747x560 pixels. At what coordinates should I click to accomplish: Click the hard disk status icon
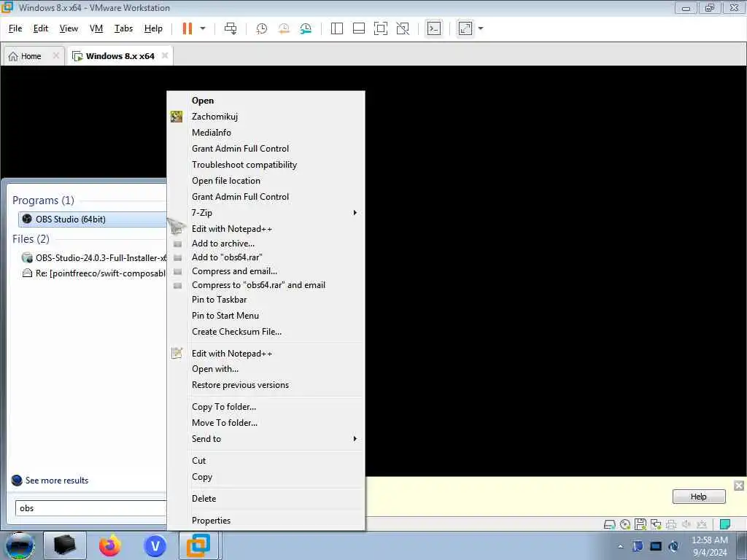pos(609,525)
